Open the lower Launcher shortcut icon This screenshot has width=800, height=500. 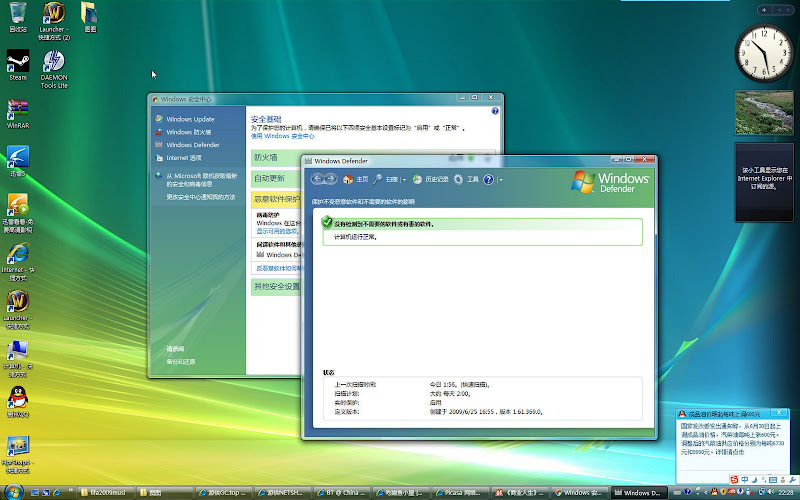tap(18, 310)
